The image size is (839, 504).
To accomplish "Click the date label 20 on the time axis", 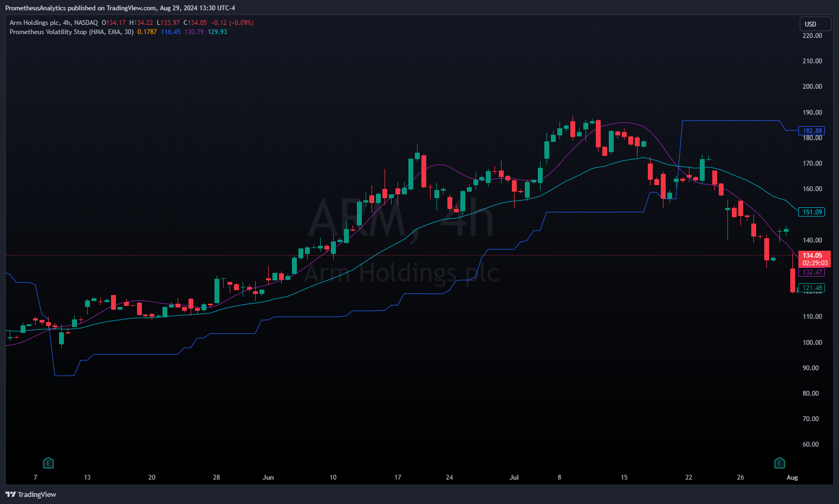I will [x=152, y=477].
